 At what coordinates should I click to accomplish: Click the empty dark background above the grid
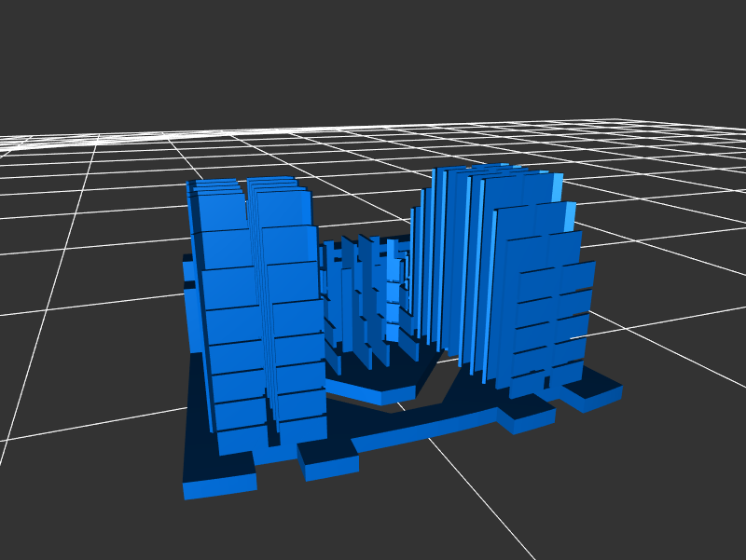tap(373, 56)
